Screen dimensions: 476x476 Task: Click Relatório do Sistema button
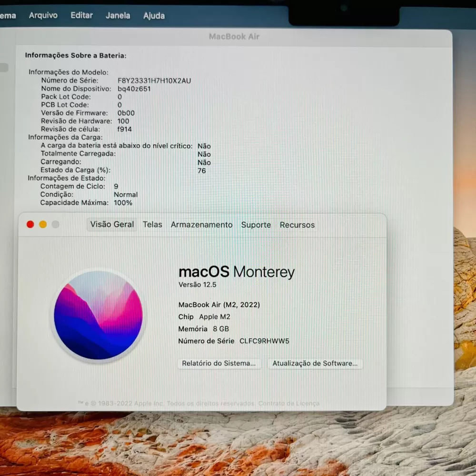pyautogui.click(x=219, y=363)
